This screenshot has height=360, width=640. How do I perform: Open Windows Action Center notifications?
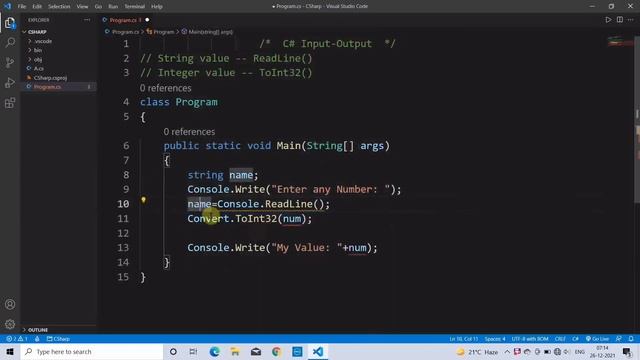tap(628, 351)
